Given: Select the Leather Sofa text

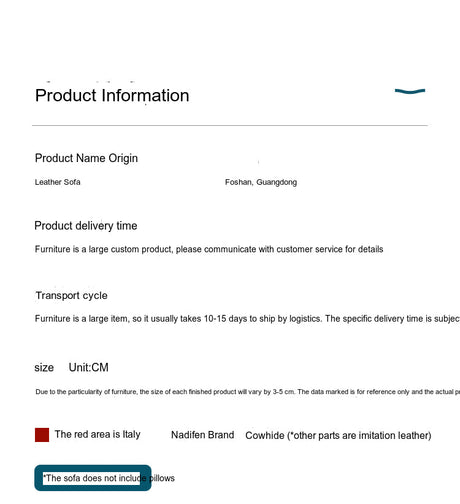Looking at the screenshot, I should (58, 182).
